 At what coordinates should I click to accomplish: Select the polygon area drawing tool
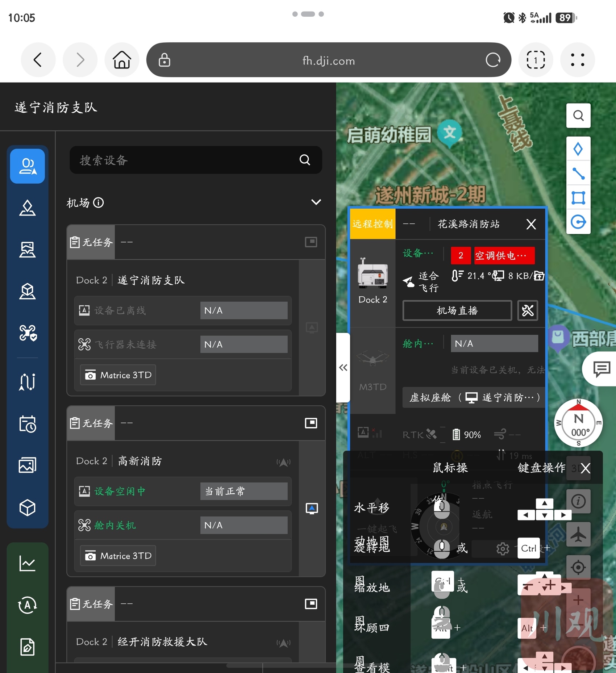(x=578, y=198)
